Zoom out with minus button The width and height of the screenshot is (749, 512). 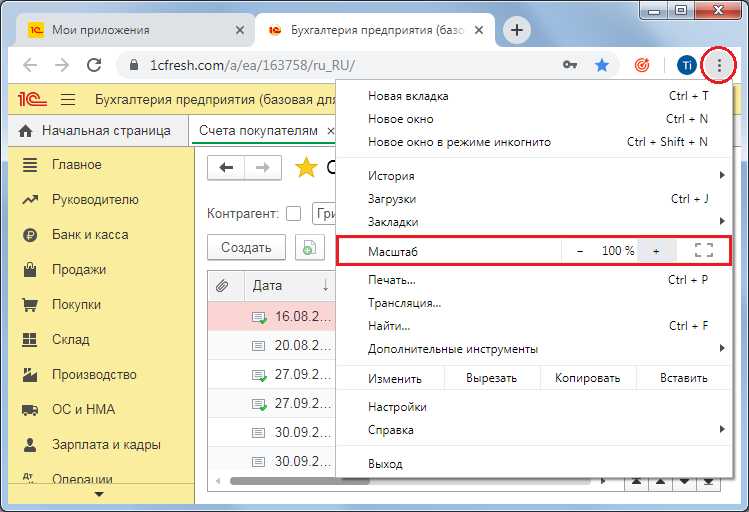click(x=580, y=251)
